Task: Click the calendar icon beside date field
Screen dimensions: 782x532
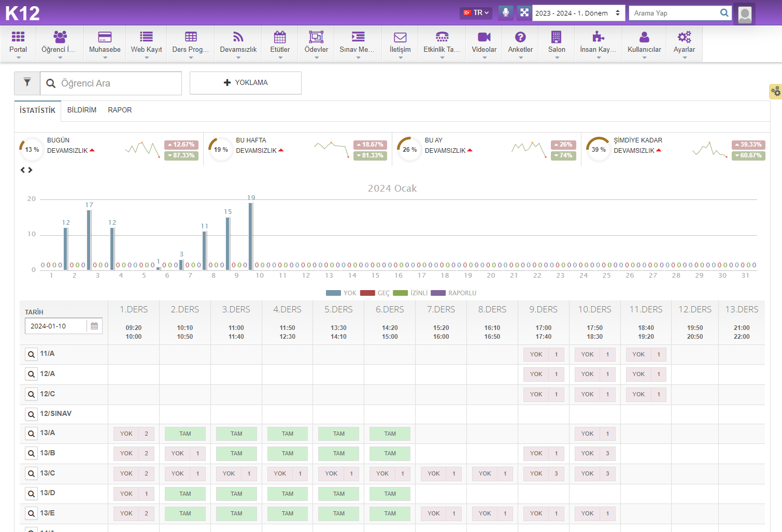Action: 94,326
